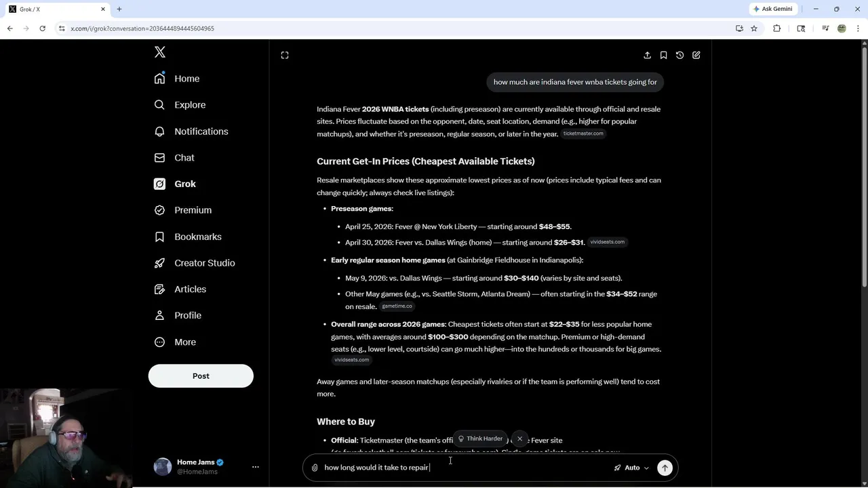This screenshot has width=868, height=488.
Task: Open browser extensions puzzle icon
Action: (777, 28)
